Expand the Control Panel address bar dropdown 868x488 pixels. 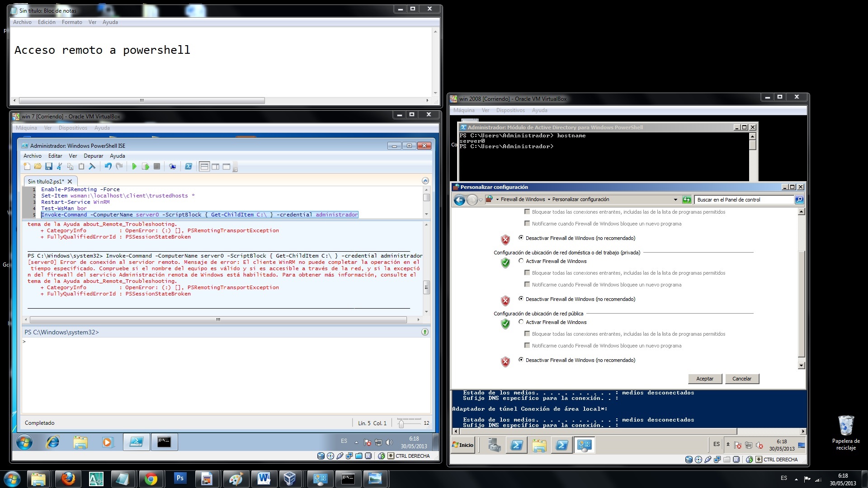(x=675, y=200)
